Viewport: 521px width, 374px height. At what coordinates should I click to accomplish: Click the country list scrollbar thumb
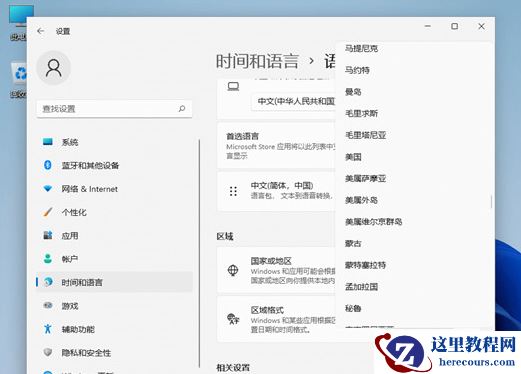pos(491,202)
